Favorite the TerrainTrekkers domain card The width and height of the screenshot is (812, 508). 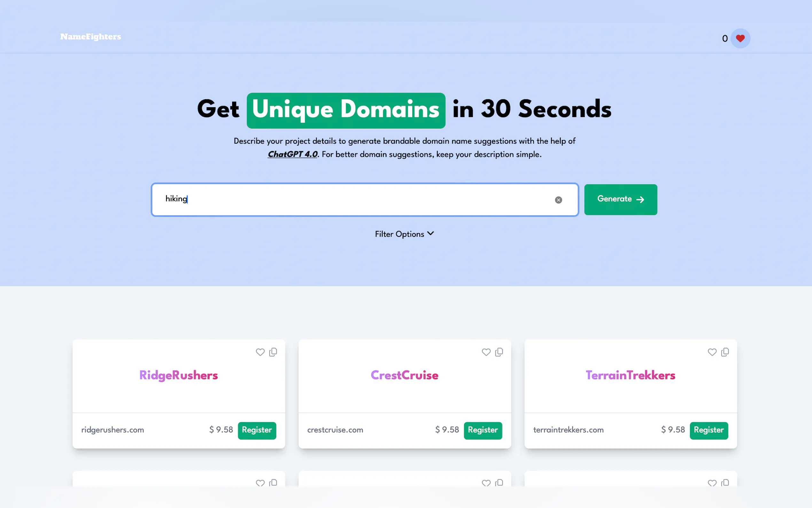(712, 352)
